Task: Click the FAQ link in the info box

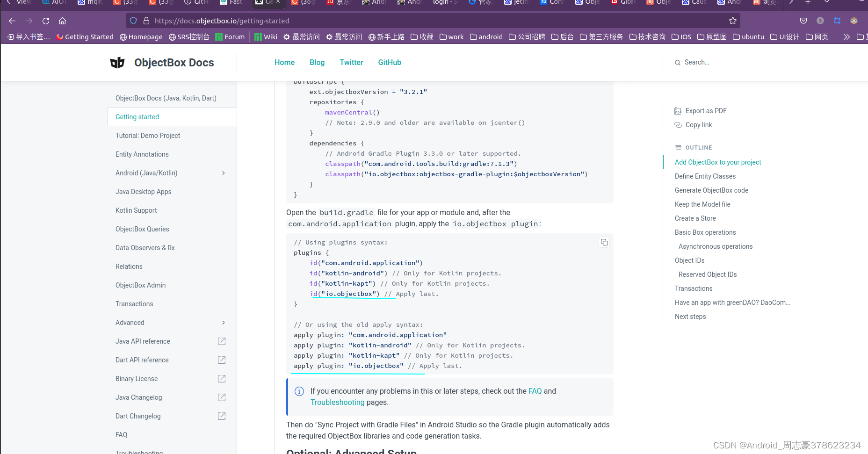Action: 535,391
